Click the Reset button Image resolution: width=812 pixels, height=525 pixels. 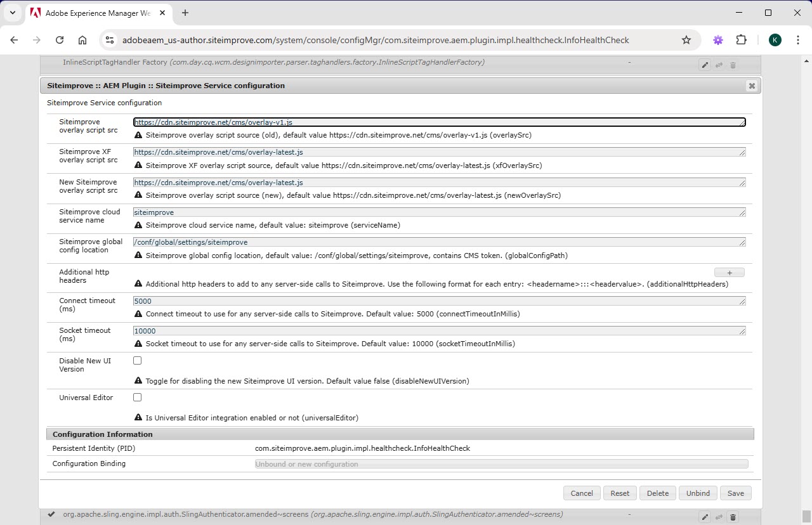[620, 493]
